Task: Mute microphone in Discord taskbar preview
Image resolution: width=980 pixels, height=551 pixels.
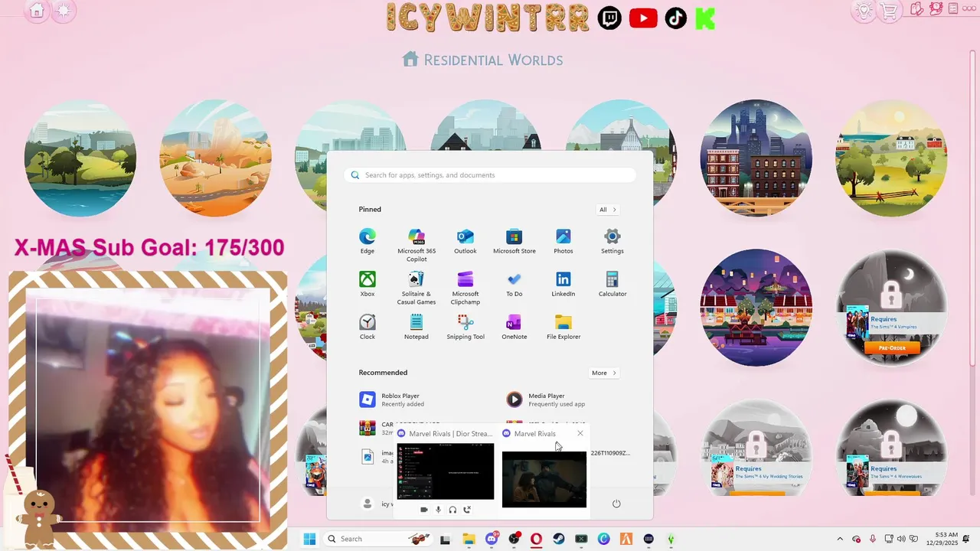Action: [x=439, y=510]
